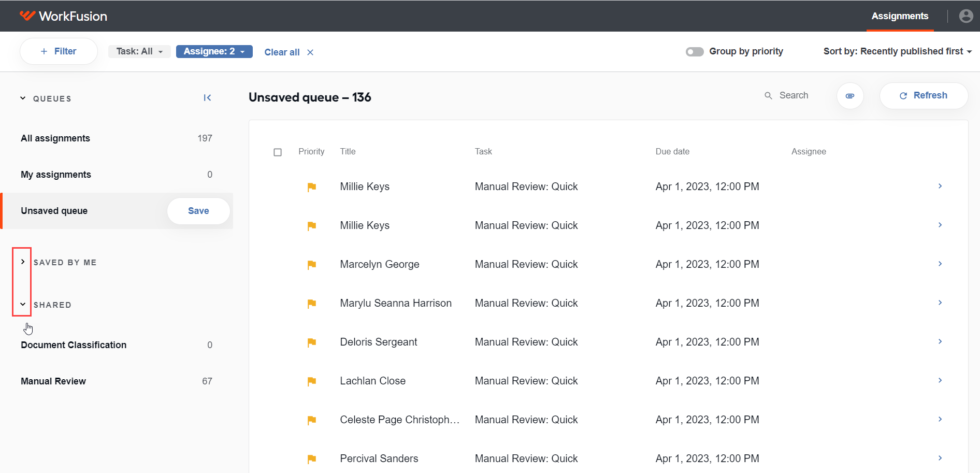980x473 pixels.
Task: Select My assignments queue
Action: coord(117,175)
